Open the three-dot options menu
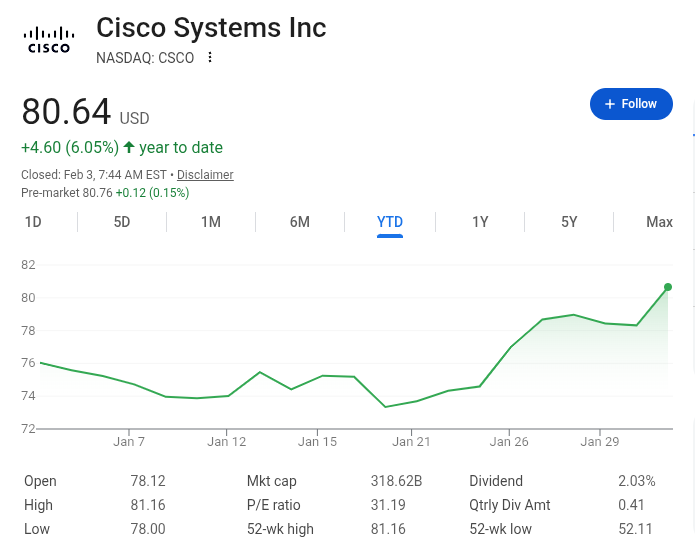This screenshot has height=559, width=695. coord(210,57)
